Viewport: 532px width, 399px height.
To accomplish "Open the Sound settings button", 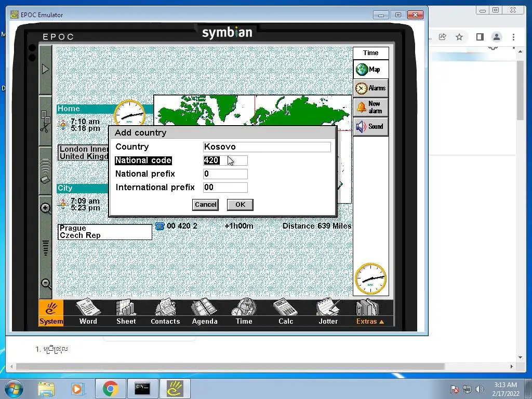I will (x=370, y=127).
